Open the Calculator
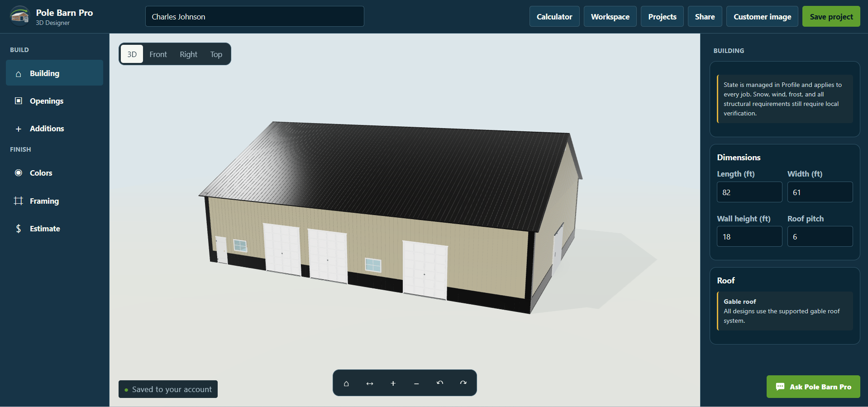868x407 pixels. coord(554,17)
